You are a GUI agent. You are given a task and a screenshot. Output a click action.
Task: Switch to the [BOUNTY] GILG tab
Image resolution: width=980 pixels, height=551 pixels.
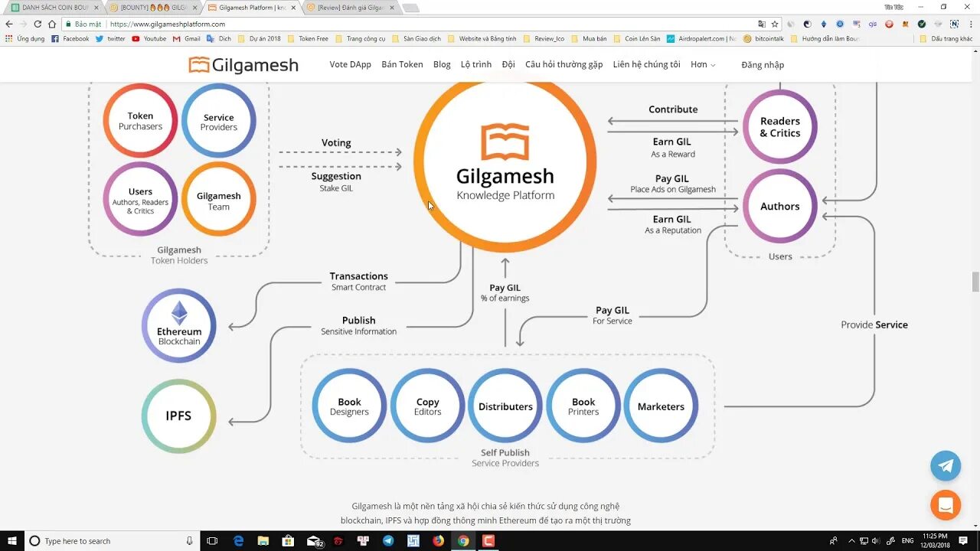tap(154, 7)
